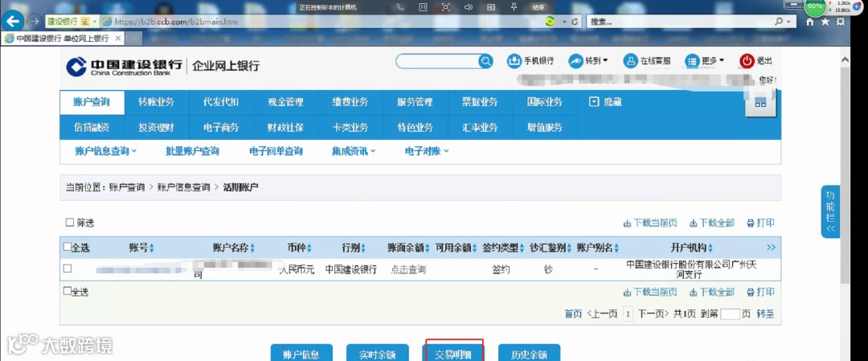Click the calculator panel icon beside 隐藏
The width and height of the screenshot is (868, 361).
tap(760, 103)
